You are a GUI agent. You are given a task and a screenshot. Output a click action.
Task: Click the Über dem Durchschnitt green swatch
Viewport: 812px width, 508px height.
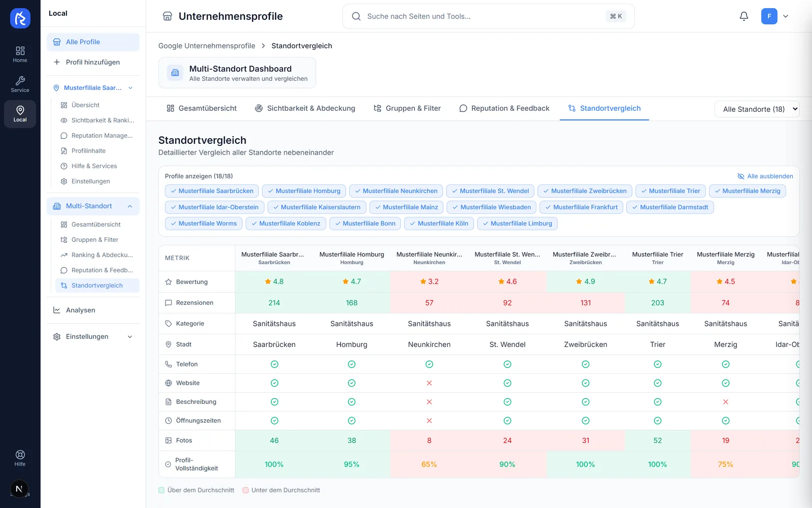click(161, 490)
